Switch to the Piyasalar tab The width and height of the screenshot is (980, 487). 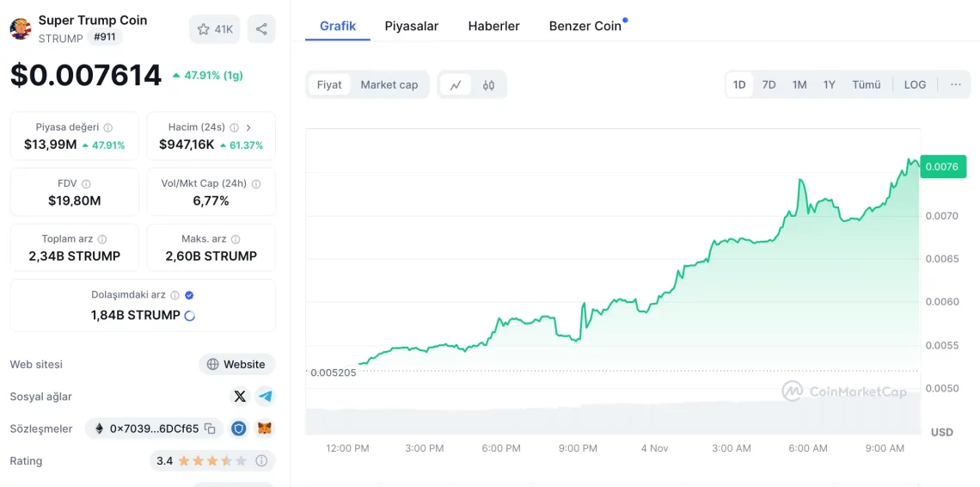click(x=411, y=26)
